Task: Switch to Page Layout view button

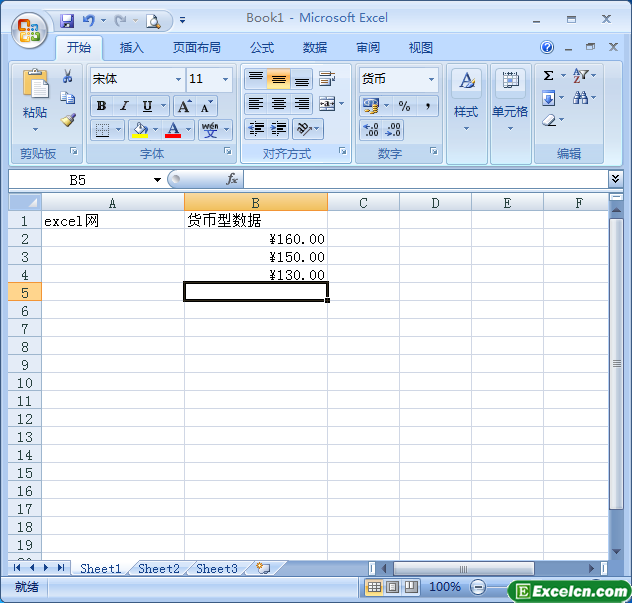Action: coord(392,587)
